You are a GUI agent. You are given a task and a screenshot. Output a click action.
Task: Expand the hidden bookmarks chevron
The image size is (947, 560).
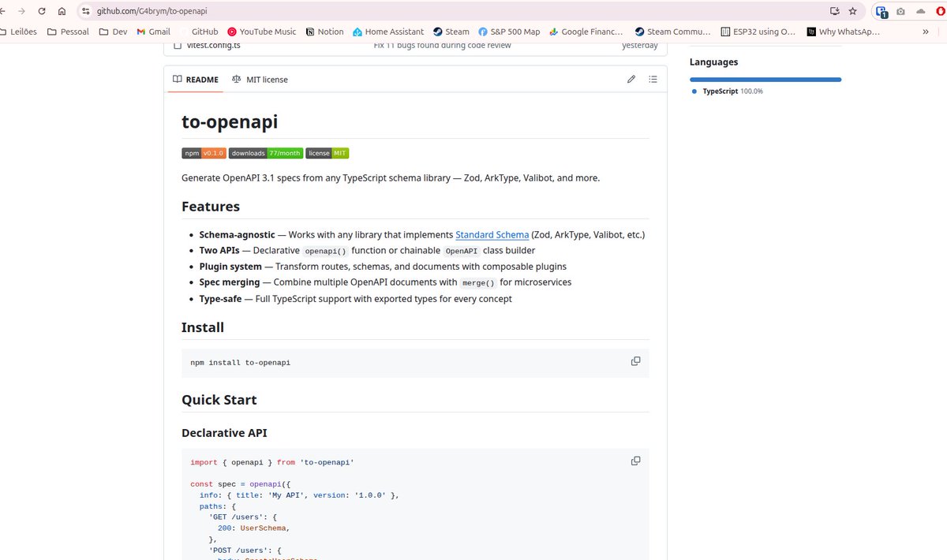[x=926, y=32]
